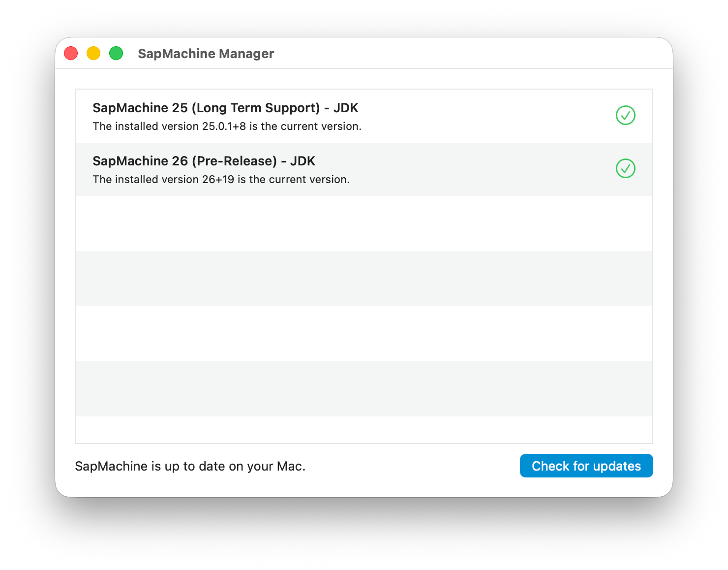Close the SapMachine Manager window with red button

pos(71,53)
